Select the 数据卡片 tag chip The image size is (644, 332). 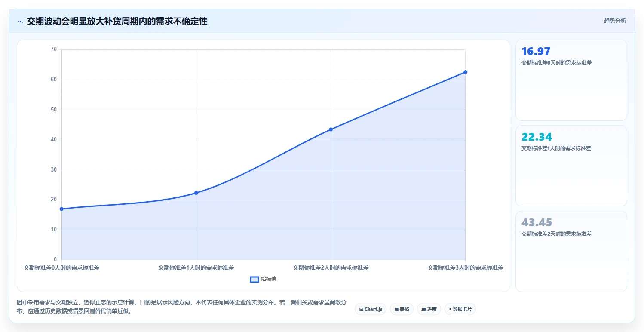[x=460, y=309]
